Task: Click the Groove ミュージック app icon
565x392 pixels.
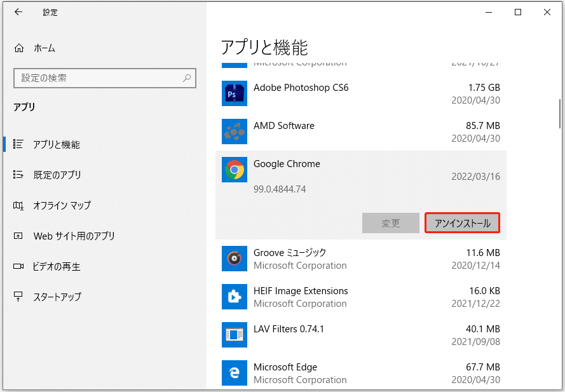Action: click(x=235, y=259)
